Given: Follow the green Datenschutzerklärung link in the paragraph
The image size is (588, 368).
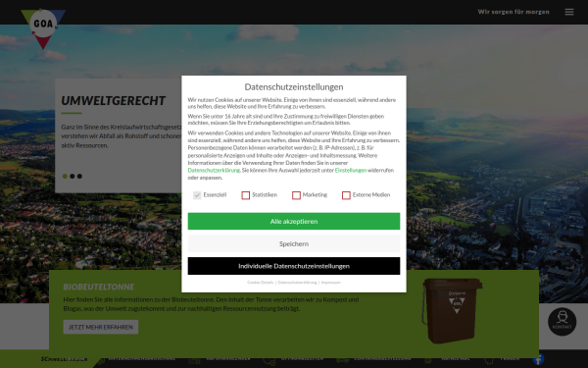Looking at the screenshot, I should click(x=214, y=170).
